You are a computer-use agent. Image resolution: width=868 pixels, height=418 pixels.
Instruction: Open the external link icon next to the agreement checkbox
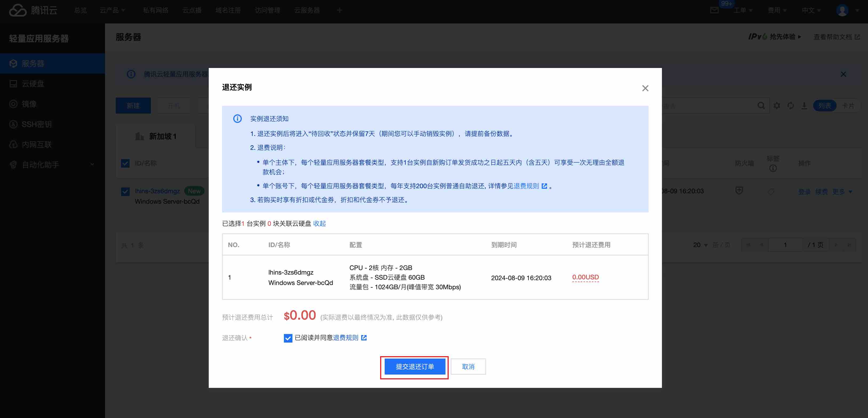[x=364, y=337]
